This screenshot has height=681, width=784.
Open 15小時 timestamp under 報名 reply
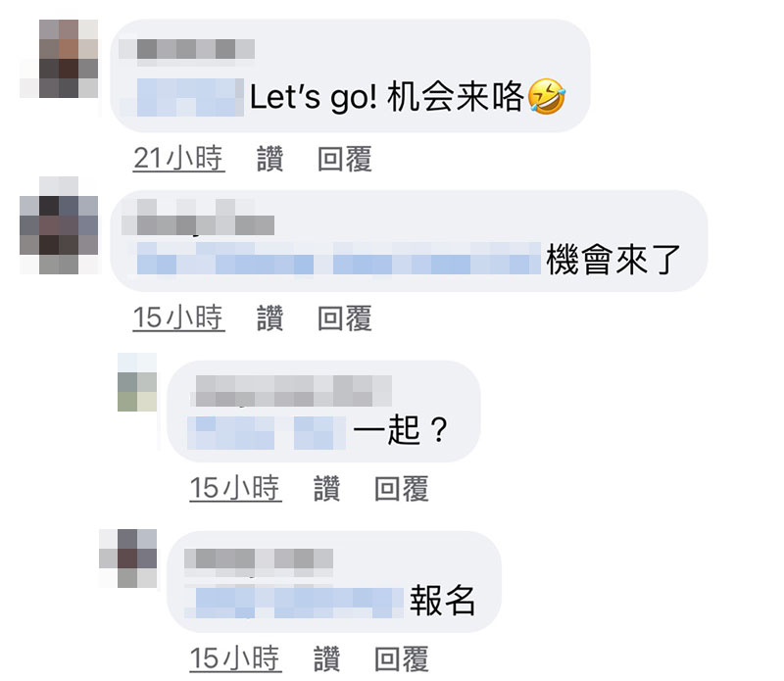tap(235, 658)
